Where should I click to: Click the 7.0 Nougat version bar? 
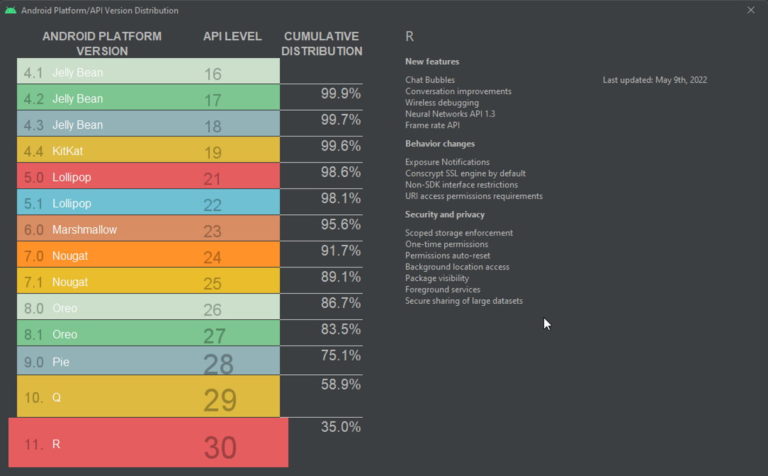coord(148,255)
